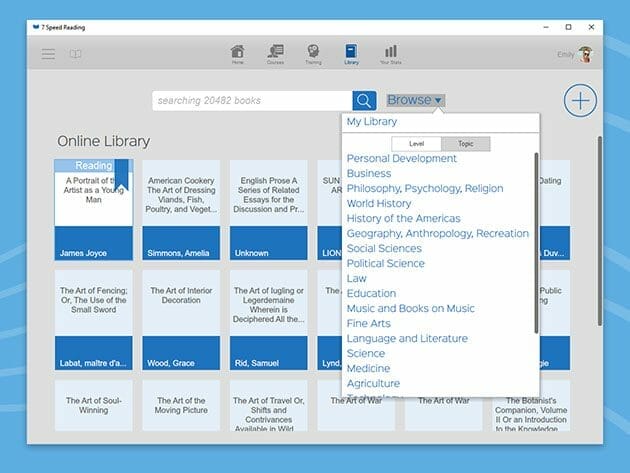
Task: Open the American Cookery book tile
Action: tap(181, 209)
